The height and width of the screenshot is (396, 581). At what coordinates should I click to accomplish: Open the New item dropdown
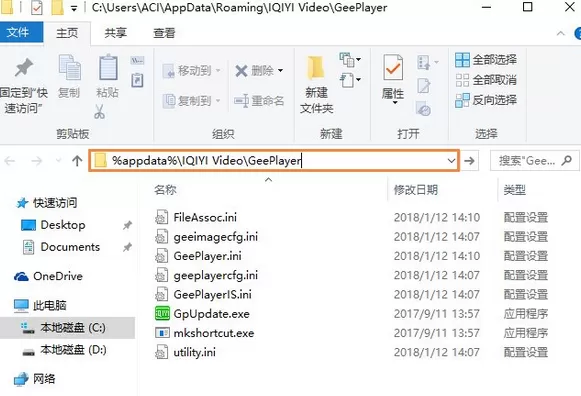350,60
